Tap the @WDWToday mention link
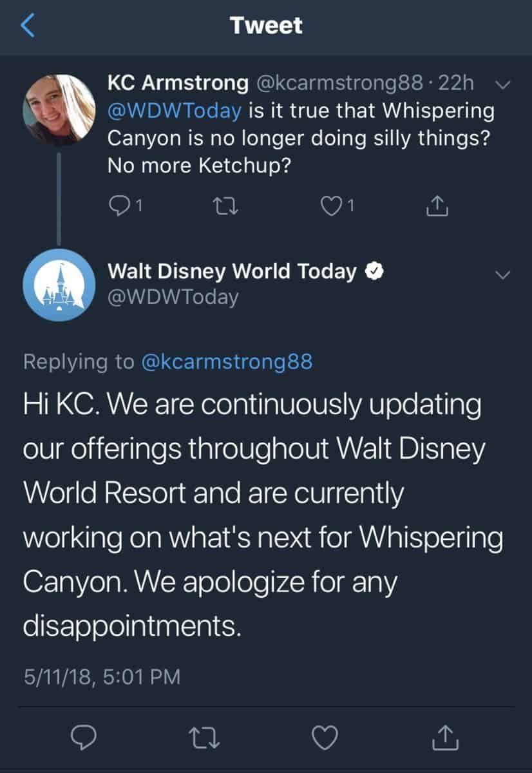Screen dimensions: 532x773 (x=174, y=111)
